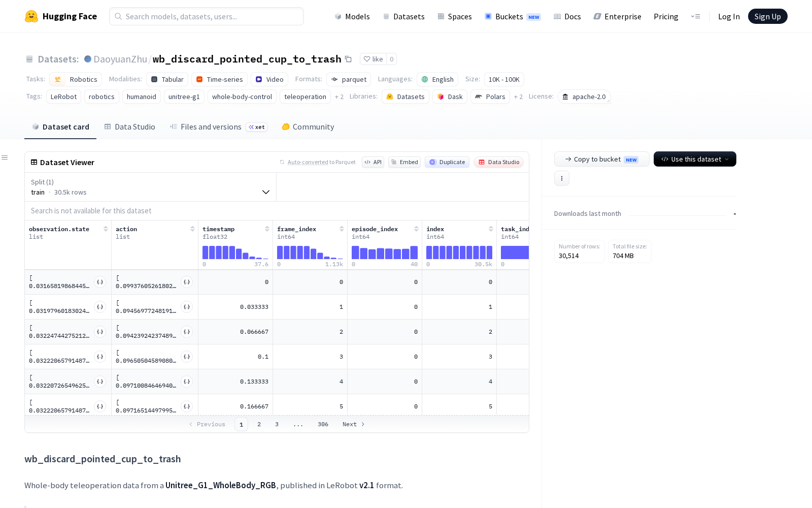
Task: Click the timestamp histogram distribution bars
Action: [x=235, y=252]
